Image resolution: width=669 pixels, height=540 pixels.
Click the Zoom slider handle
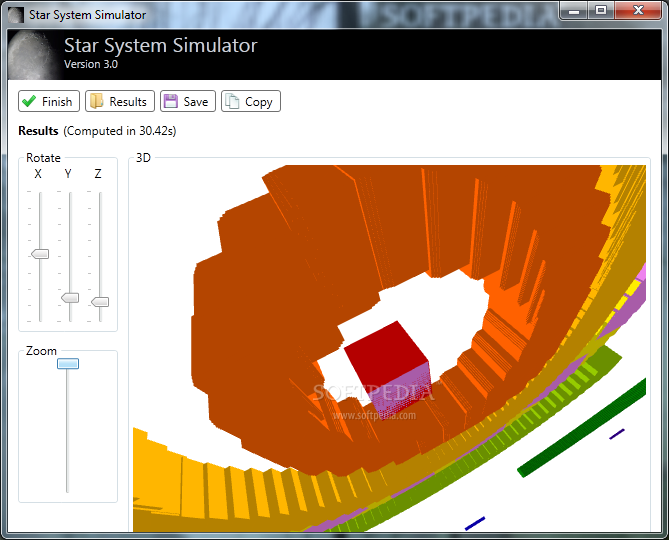click(x=68, y=363)
